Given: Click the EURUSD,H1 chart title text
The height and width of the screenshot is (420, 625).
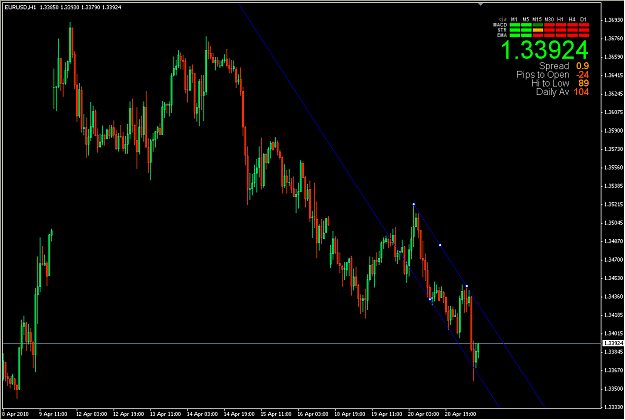Looking at the screenshot, I should (x=21, y=7).
